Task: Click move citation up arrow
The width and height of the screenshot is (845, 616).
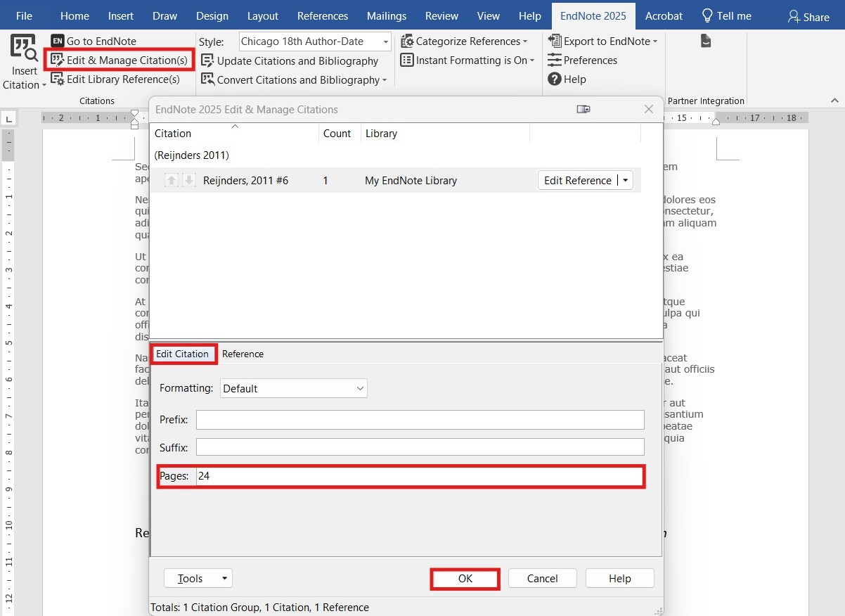Action: [x=172, y=181]
